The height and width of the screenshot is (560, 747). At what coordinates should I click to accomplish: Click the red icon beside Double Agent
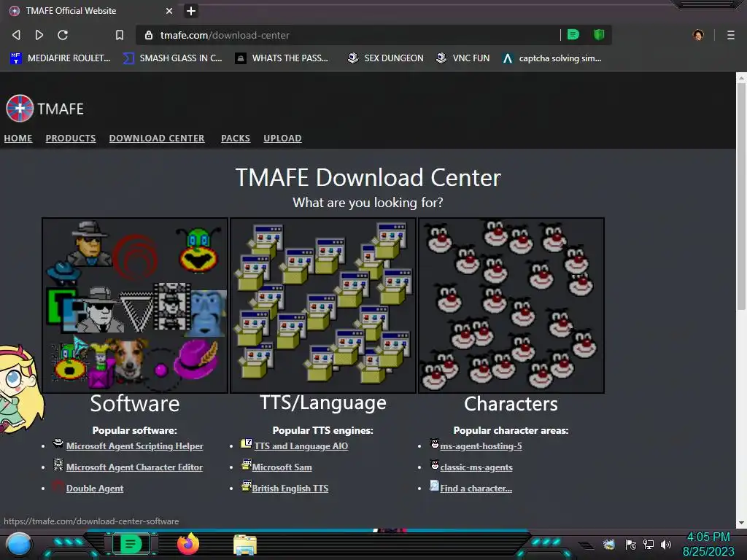58,486
